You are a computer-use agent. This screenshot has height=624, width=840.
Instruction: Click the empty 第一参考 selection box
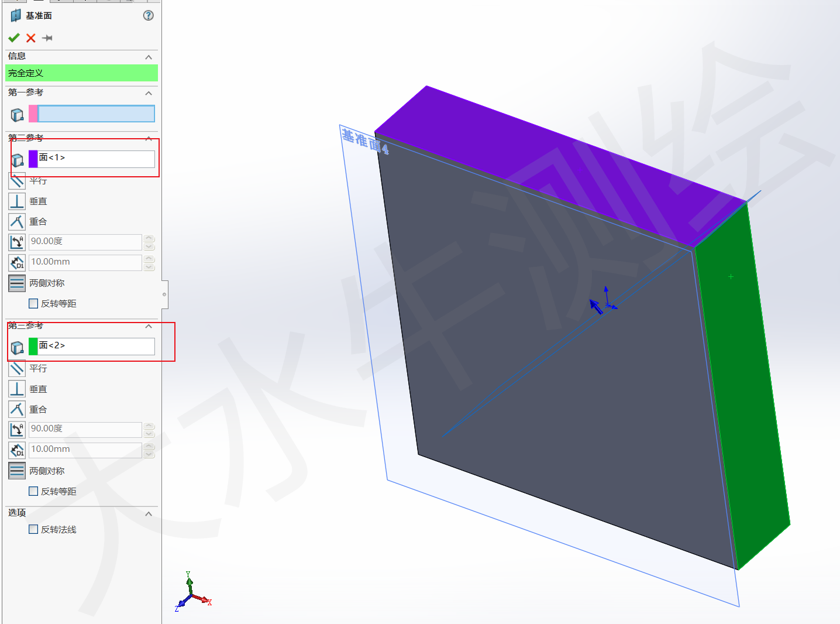point(94,114)
